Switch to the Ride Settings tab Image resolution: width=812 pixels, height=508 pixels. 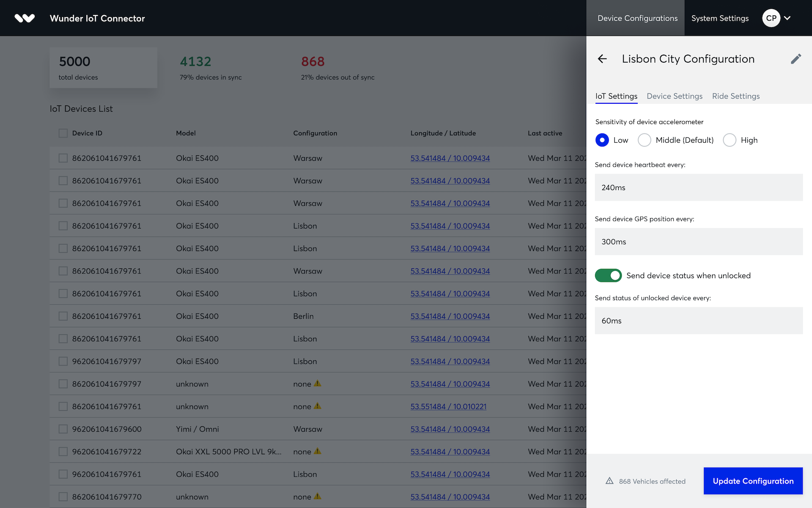point(736,96)
